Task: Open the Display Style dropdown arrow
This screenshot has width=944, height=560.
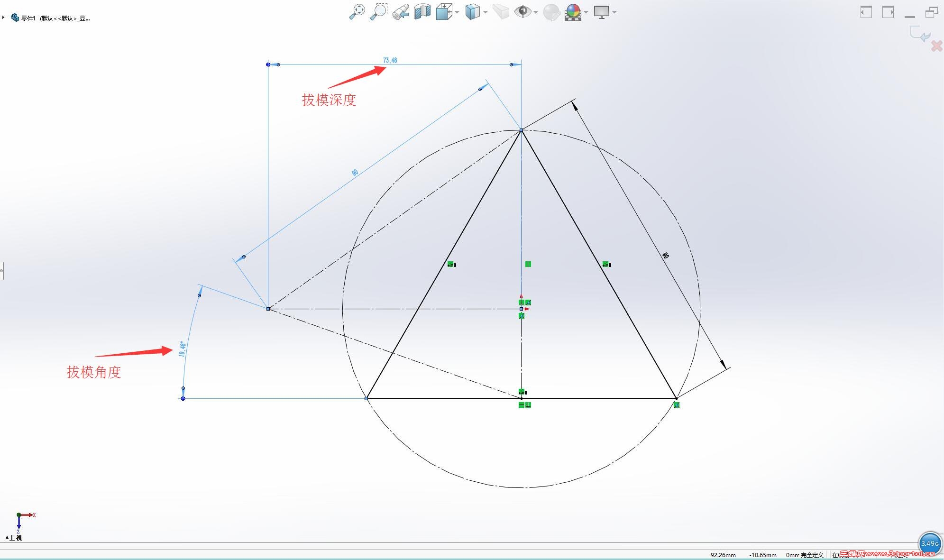Action: coord(486,12)
